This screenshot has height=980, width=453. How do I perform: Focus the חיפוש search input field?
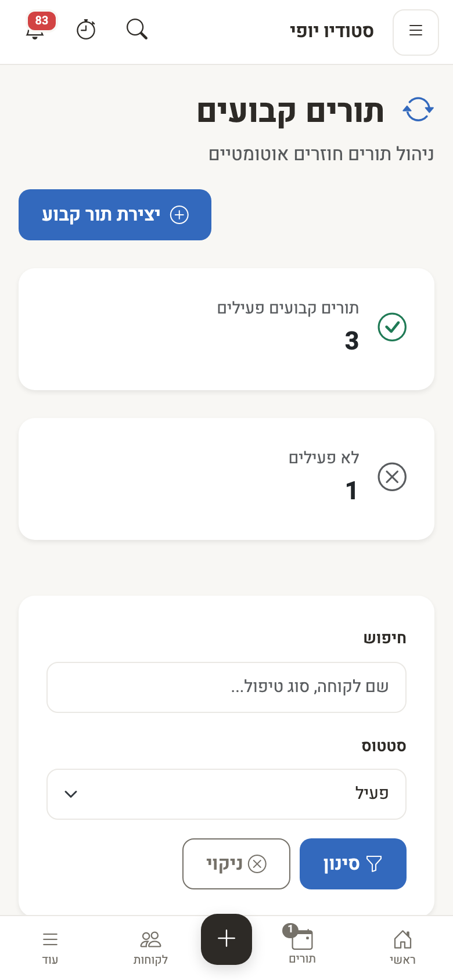coord(227,687)
